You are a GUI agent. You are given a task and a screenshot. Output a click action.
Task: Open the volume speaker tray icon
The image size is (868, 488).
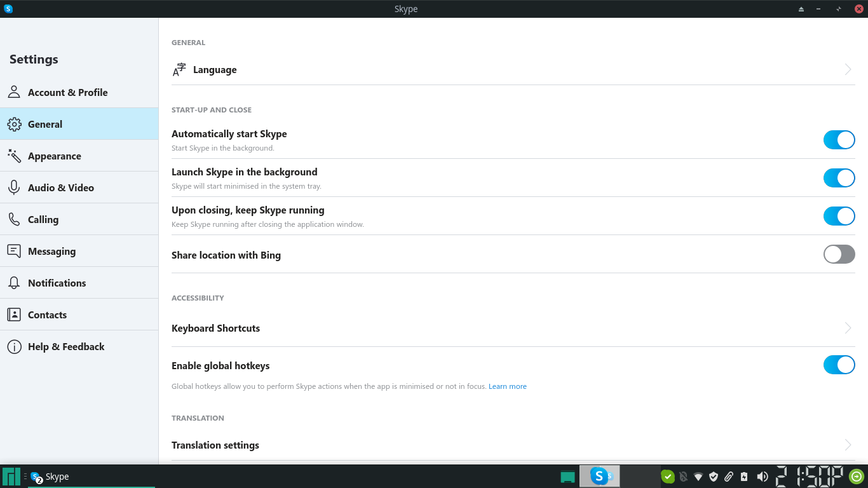click(763, 477)
